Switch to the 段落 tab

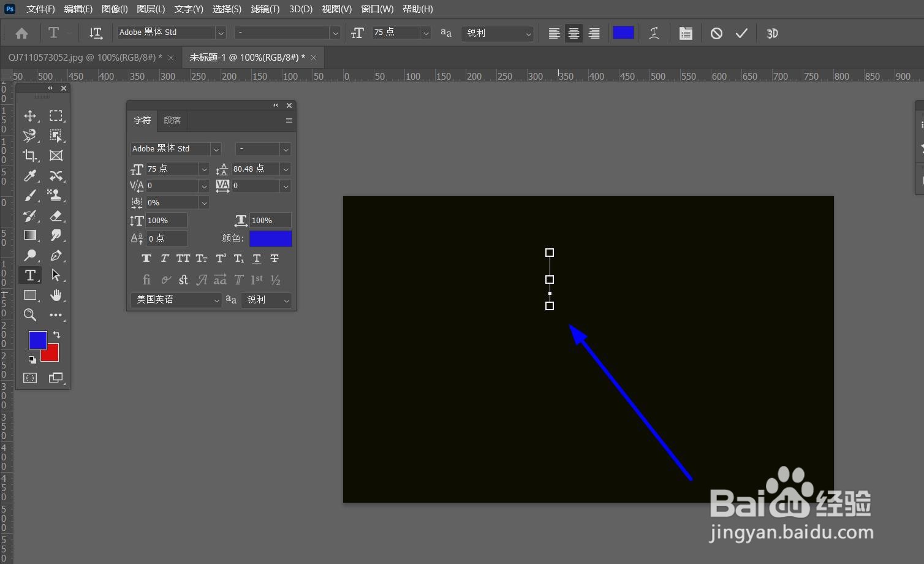(x=172, y=121)
